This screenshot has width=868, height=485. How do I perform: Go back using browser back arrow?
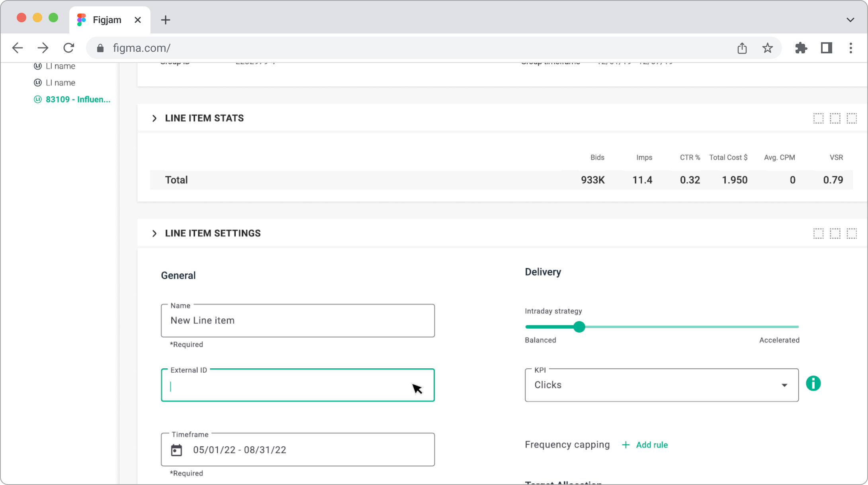[x=18, y=48]
